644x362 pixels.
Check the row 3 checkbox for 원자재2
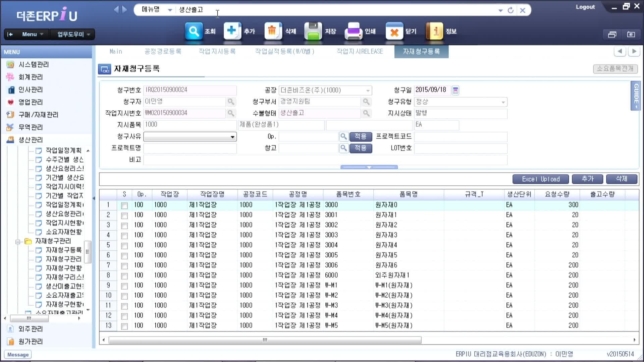[x=124, y=226]
